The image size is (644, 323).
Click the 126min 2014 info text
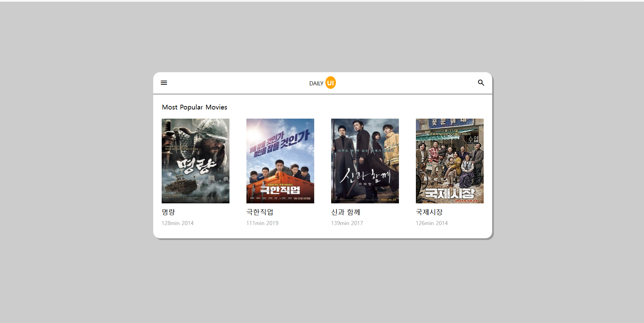(x=432, y=223)
